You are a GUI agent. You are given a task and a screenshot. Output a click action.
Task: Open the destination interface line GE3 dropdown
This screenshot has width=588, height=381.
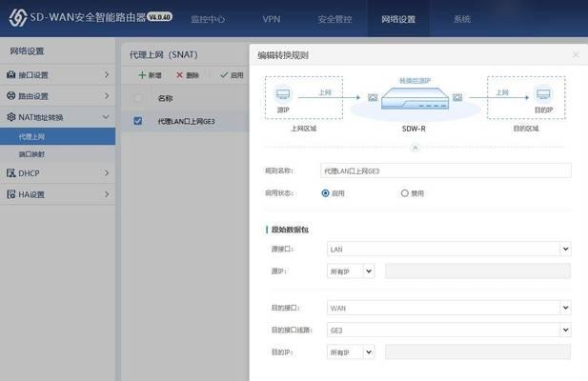(448, 330)
